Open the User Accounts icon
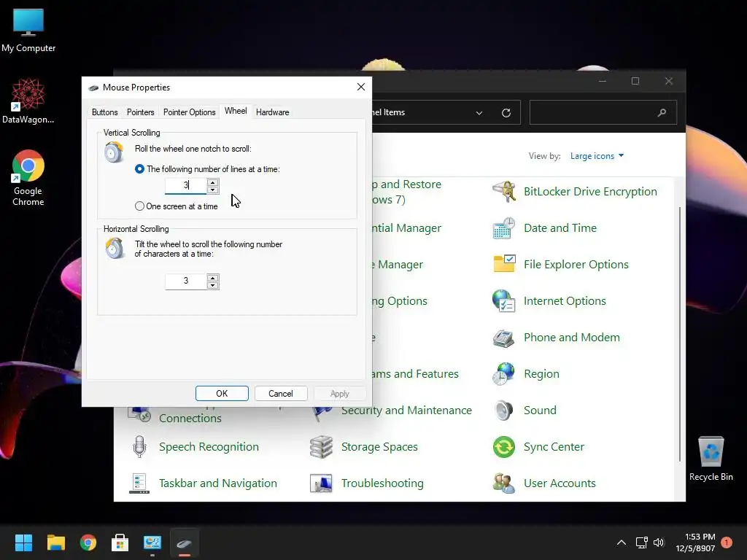This screenshot has width=747, height=560. click(x=504, y=483)
